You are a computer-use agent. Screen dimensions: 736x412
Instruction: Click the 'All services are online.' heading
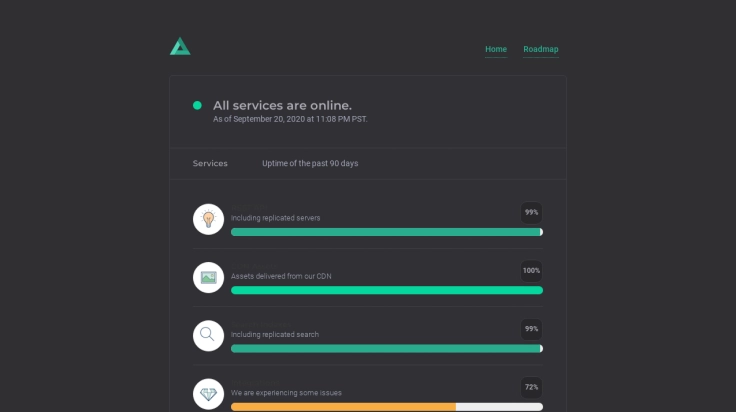tap(282, 105)
